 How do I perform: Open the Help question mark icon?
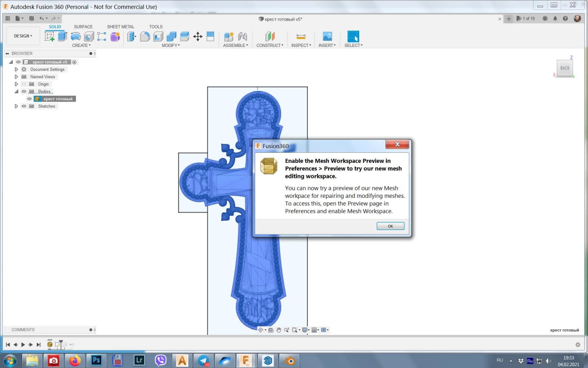[x=565, y=18]
